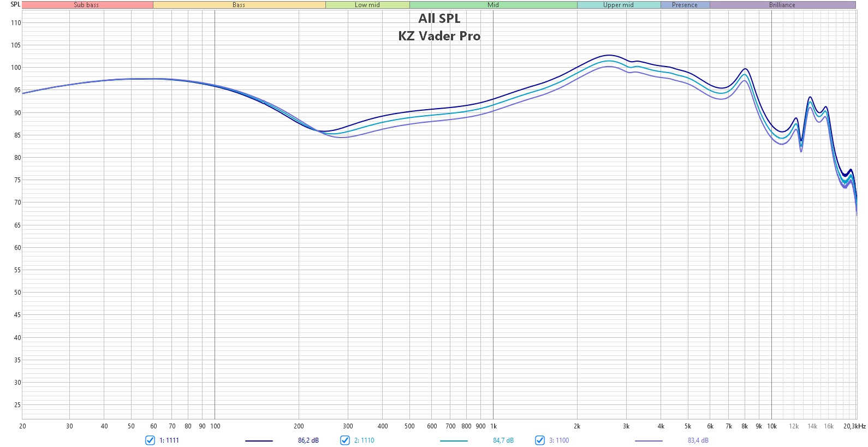Click the 5k tick on the frequency axis
868x447 pixels.
click(688, 426)
